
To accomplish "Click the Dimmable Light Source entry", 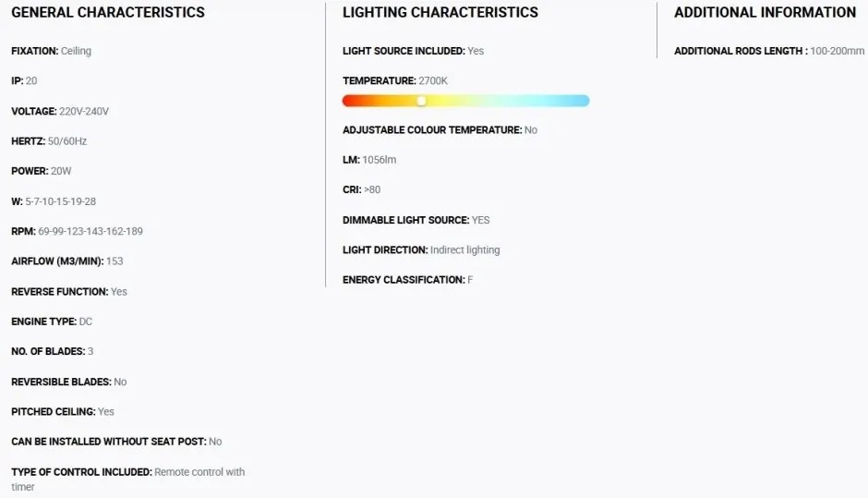I will [416, 221].
